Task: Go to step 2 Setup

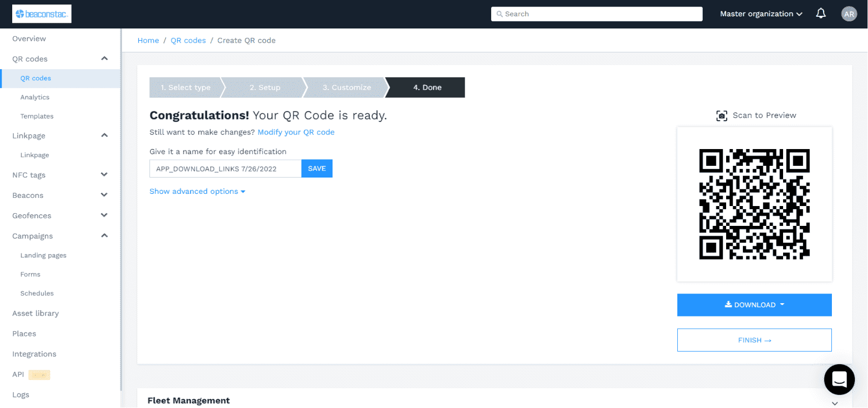Action: pos(265,88)
